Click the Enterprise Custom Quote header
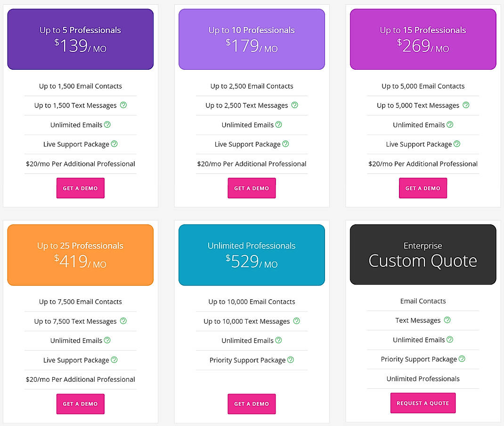Image resolution: width=504 pixels, height=426 pixels. (x=423, y=254)
